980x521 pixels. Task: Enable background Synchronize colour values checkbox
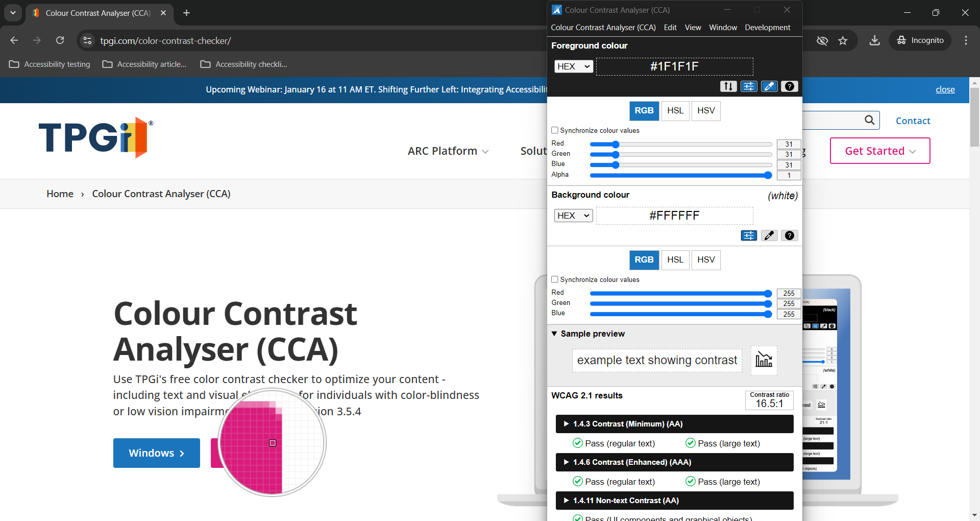pyautogui.click(x=555, y=279)
